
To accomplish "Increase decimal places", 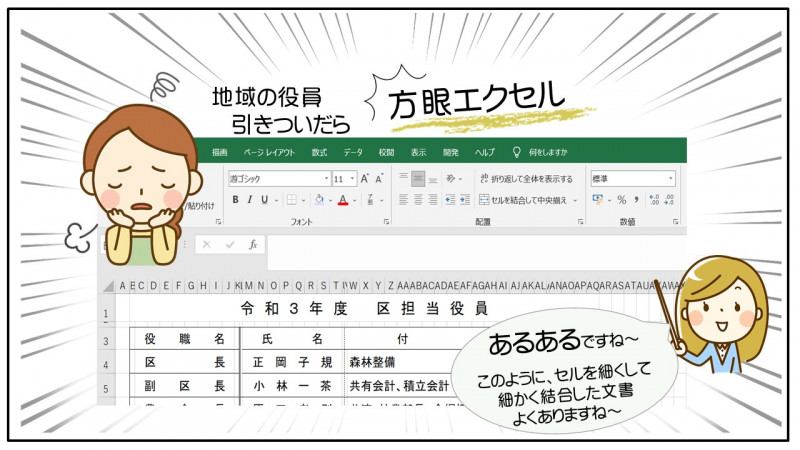I will (x=654, y=199).
